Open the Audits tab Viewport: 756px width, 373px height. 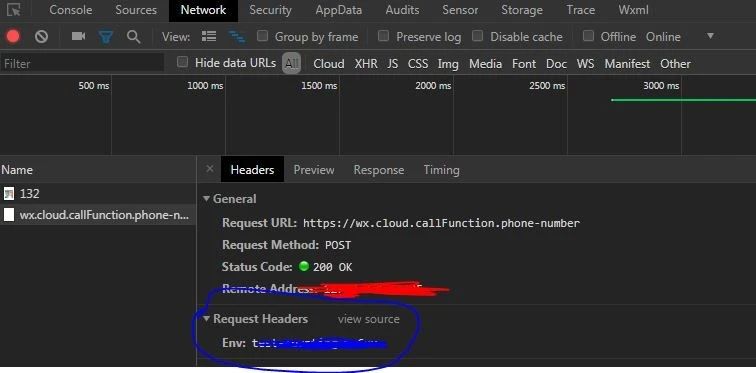point(402,10)
